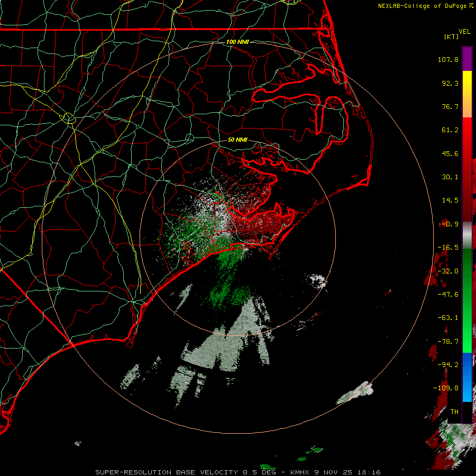Click the 61.2 legend value

(x=450, y=130)
